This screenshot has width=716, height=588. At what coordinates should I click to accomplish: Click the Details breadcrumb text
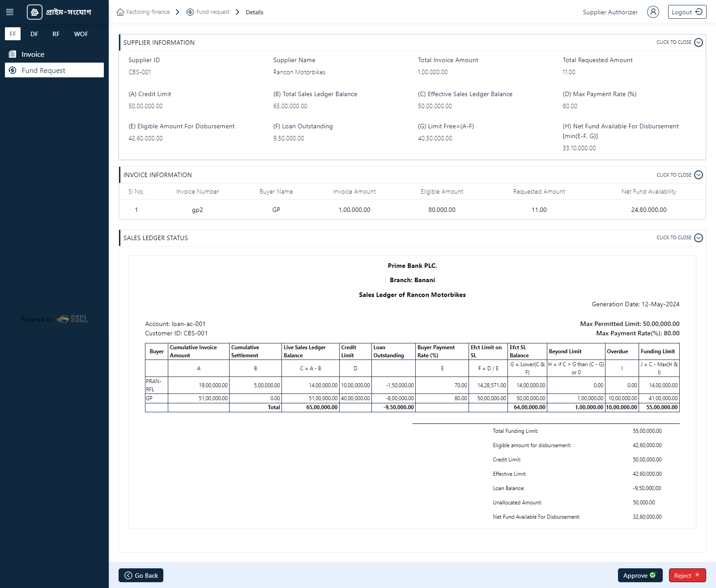click(255, 12)
